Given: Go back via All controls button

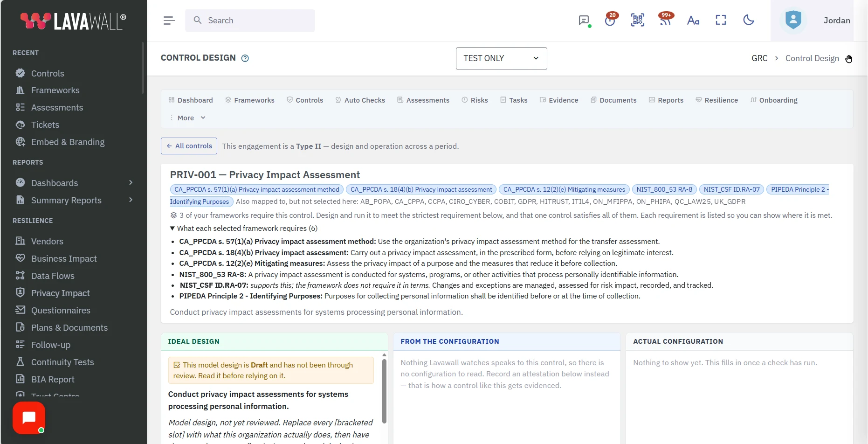Looking at the screenshot, I should click(189, 146).
